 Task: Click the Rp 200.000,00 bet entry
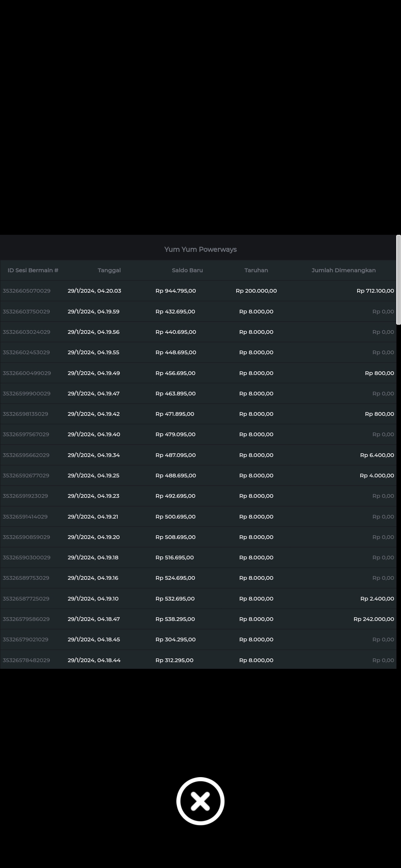(256, 291)
